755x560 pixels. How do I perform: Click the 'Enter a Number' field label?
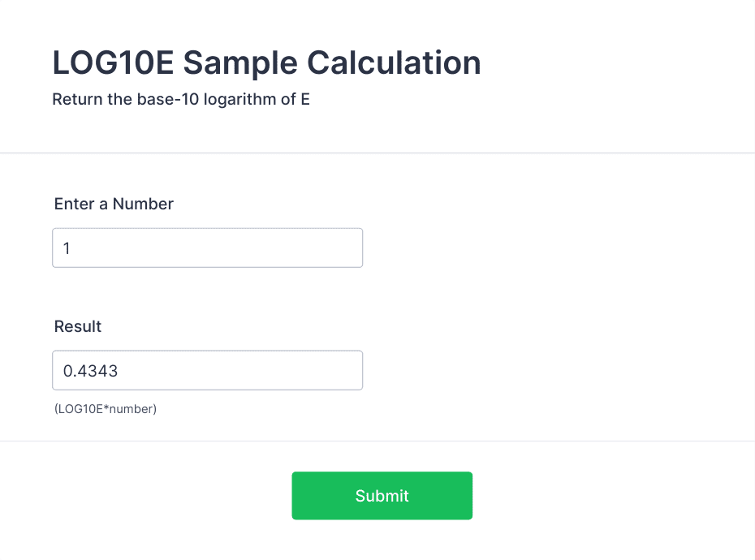[113, 204]
